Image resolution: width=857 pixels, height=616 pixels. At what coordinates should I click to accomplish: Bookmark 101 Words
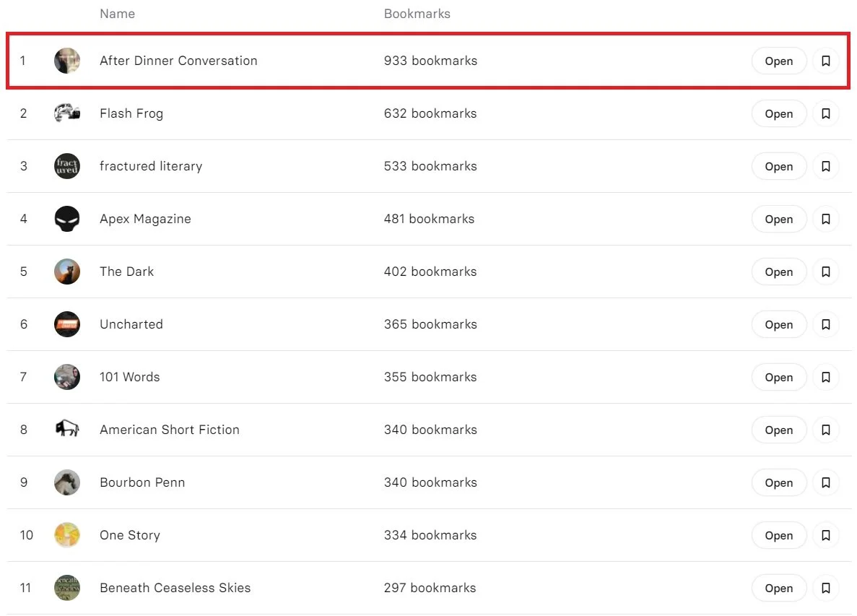(825, 377)
